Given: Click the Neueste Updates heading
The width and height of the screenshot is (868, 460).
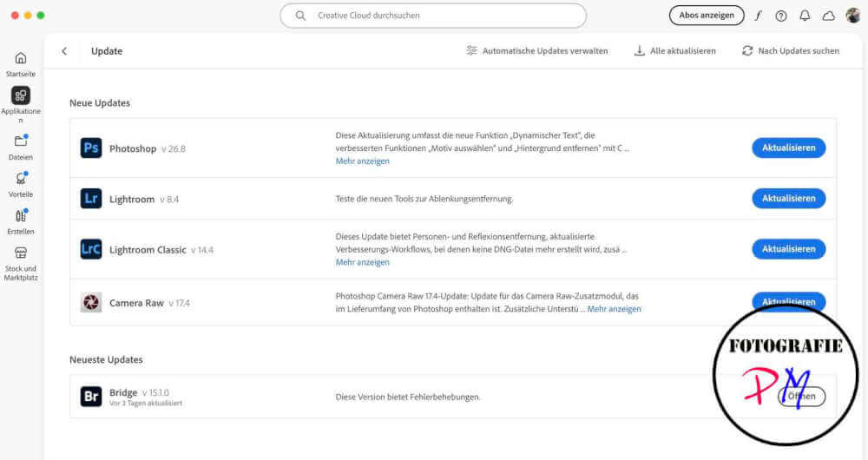Looking at the screenshot, I should [106, 360].
